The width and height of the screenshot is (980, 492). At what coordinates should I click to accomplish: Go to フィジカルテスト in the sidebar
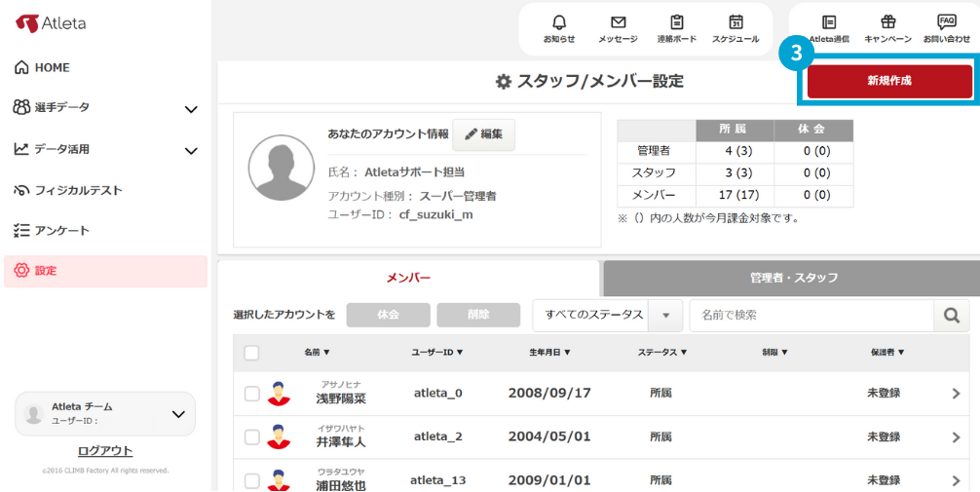[78, 190]
